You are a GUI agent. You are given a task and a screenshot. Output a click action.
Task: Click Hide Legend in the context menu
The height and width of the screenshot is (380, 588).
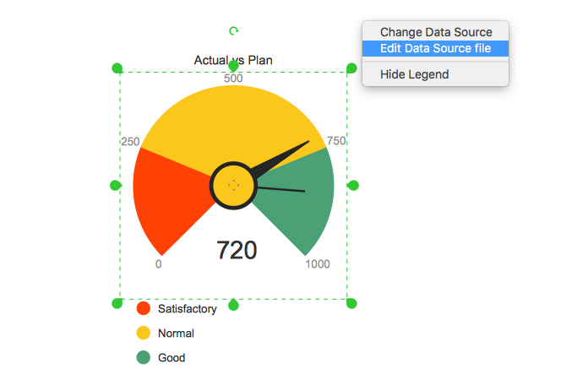414,74
